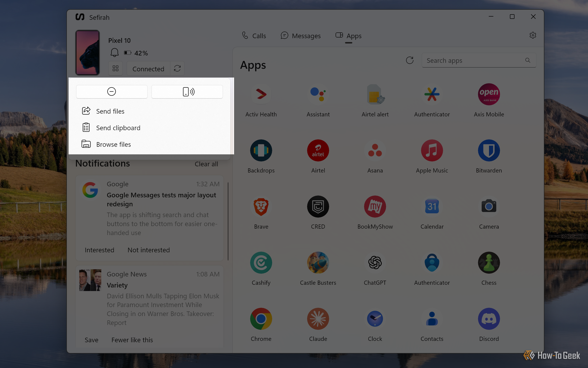Launch the Brave browser app
Screen dimensions: 588x368
pyautogui.click(x=261, y=213)
